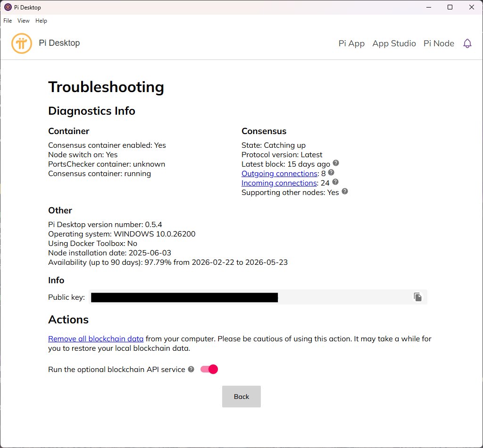Click 'State: Catching up' text
483x448 pixels.
(x=274, y=145)
